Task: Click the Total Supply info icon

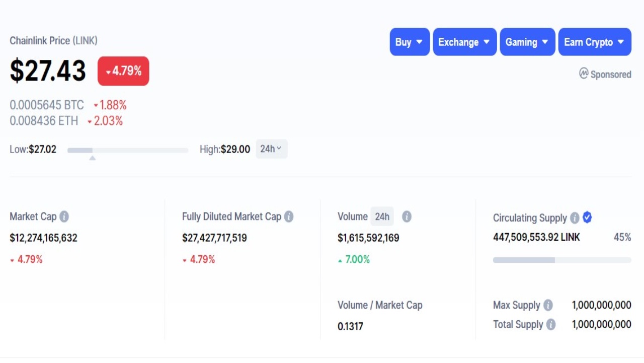Action: pos(551,325)
